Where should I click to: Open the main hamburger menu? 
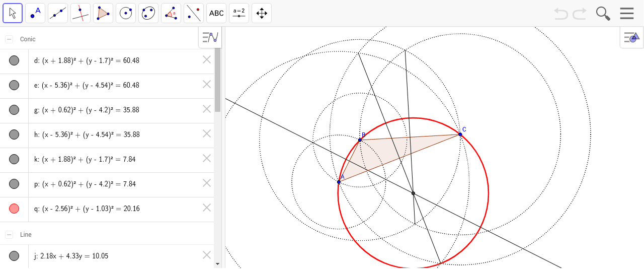pyautogui.click(x=627, y=13)
